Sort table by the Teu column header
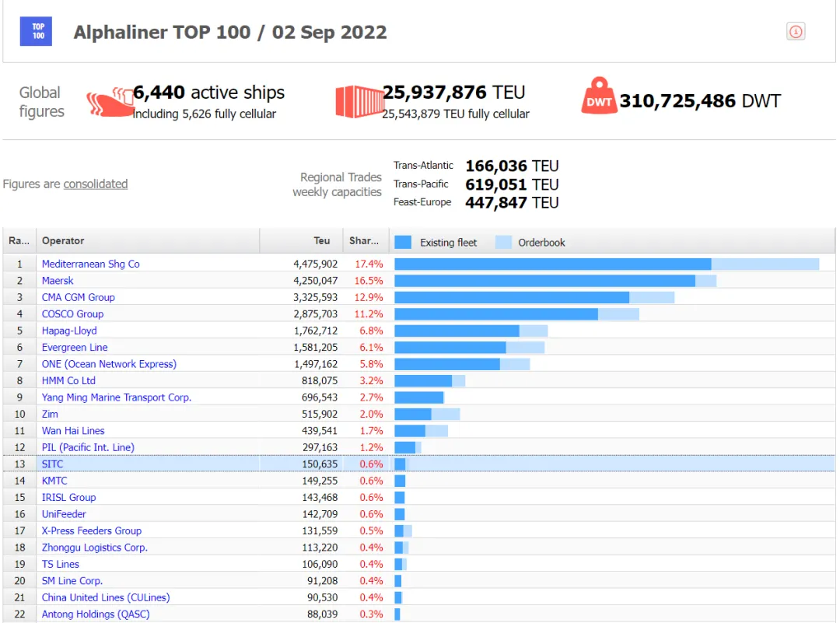 [x=301, y=240]
